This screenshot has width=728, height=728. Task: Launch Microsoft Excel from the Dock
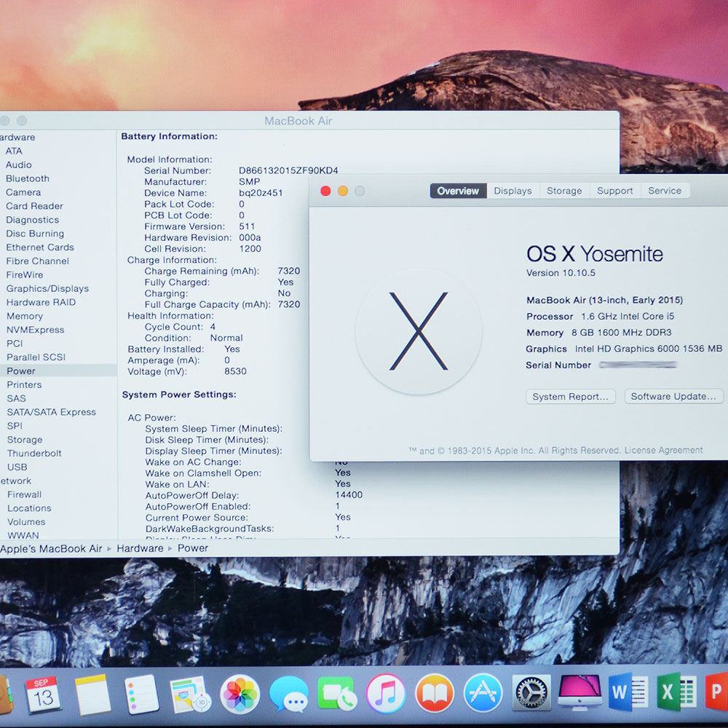click(x=676, y=692)
